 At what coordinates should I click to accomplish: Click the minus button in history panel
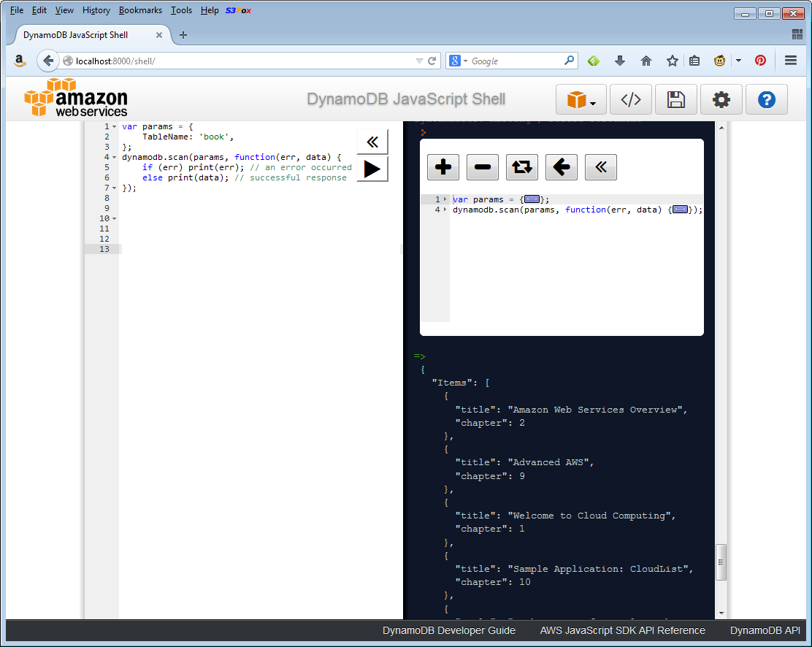tap(482, 167)
